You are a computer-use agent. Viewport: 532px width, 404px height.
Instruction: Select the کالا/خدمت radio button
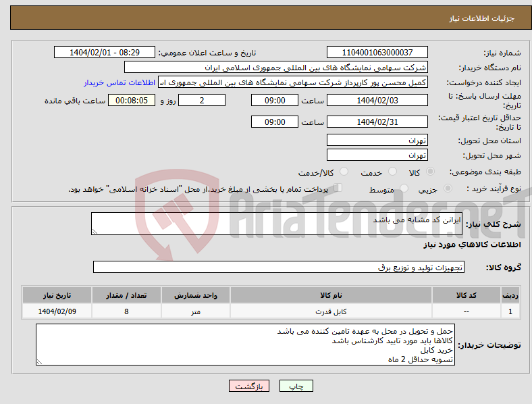(x=344, y=172)
